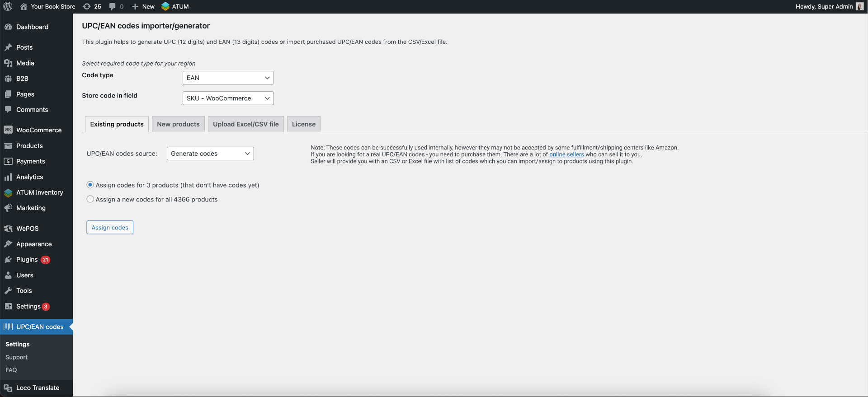Open the FAQ submenu item
This screenshot has width=868, height=397.
coord(11,370)
